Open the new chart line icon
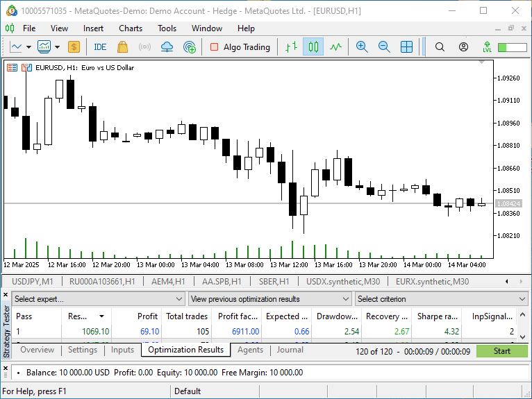This screenshot has width=532, height=399. [x=15, y=46]
